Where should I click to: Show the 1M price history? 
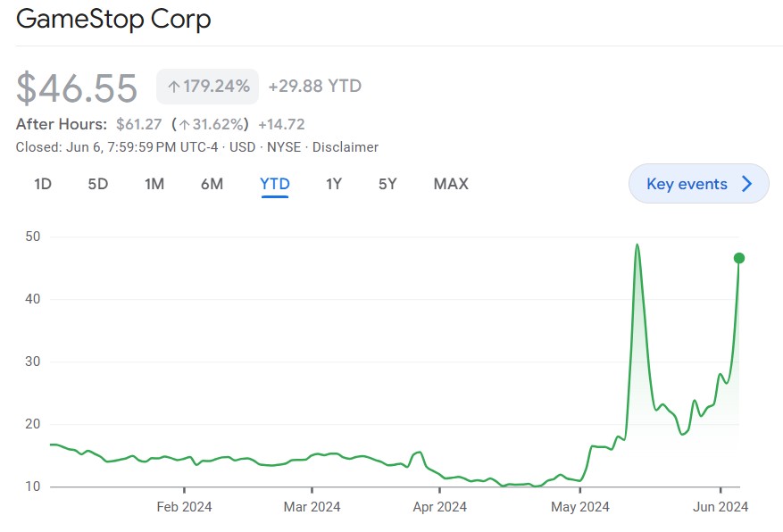[x=154, y=184]
